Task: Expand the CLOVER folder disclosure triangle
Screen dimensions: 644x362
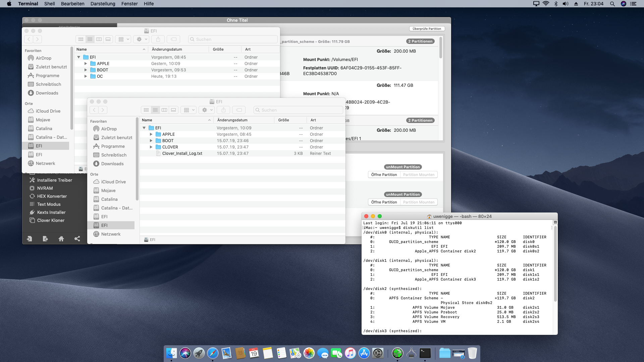Action: (151, 147)
